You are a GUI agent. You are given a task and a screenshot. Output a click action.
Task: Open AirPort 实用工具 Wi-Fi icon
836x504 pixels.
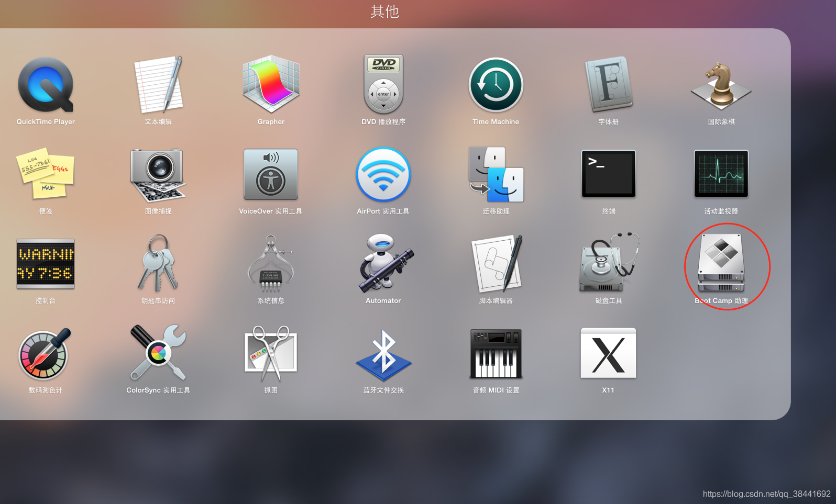tap(383, 174)
